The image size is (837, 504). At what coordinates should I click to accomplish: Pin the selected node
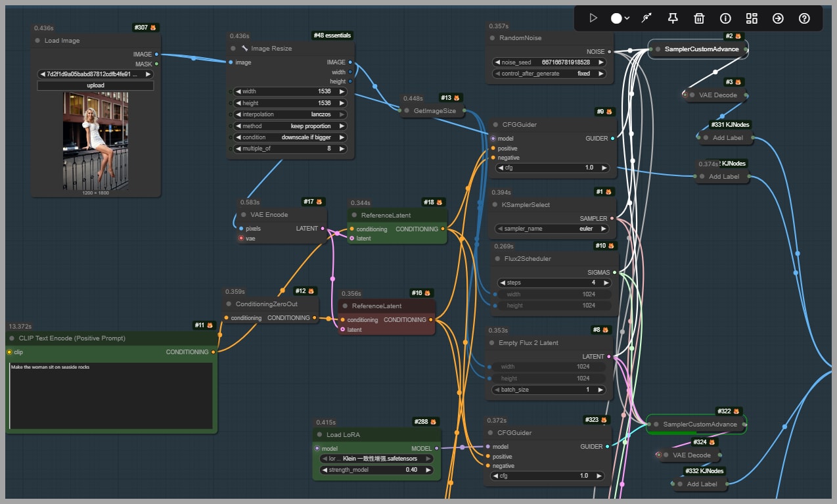click(673, 18)
